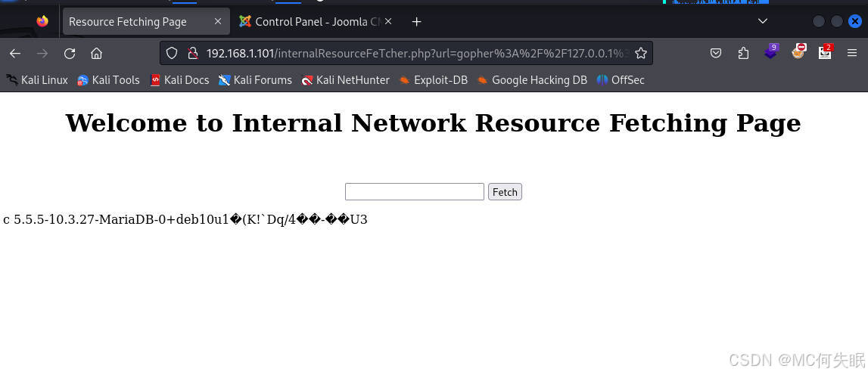Minimize the Firefox window

[819, 21]
